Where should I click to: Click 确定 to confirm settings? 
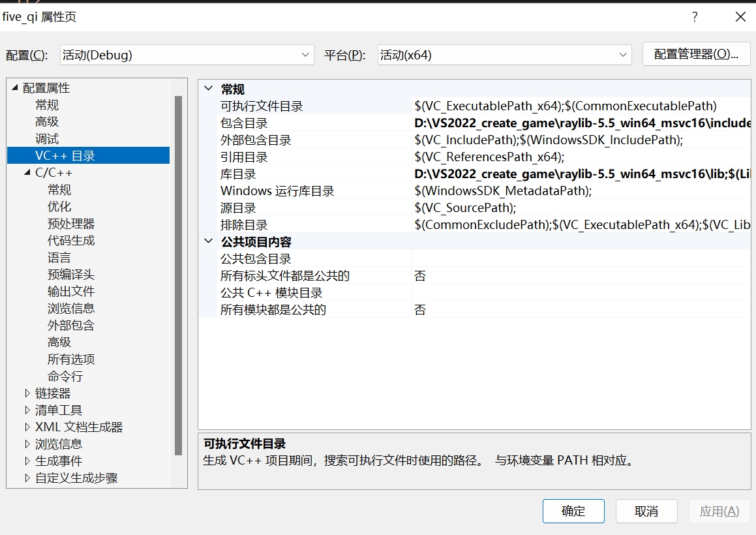[x=573, y=511]
